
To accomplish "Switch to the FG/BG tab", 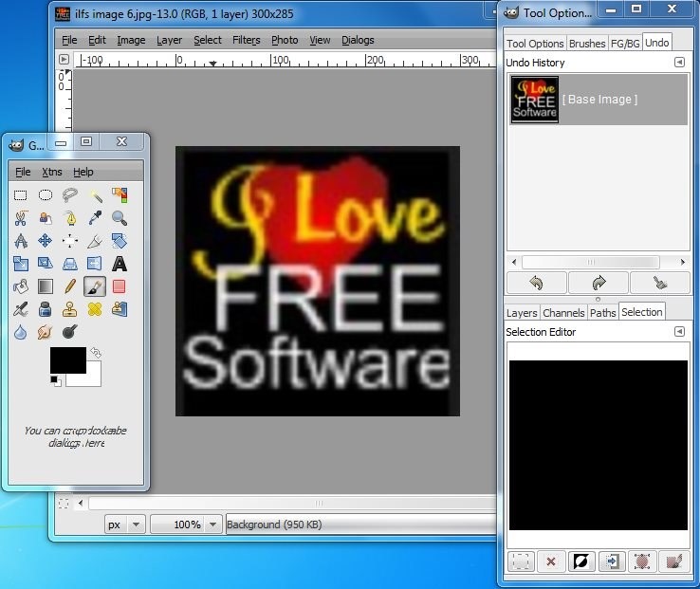I will [625, 44].
